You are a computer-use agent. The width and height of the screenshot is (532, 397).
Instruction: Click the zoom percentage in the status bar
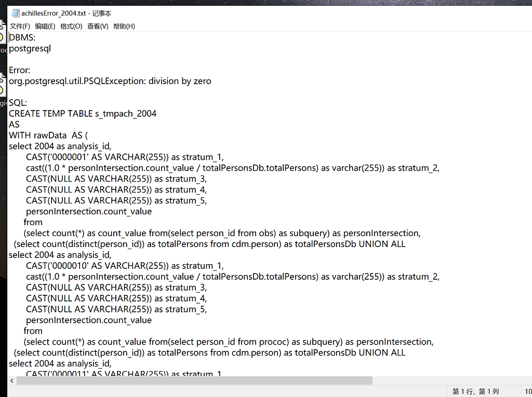point(526,391)
